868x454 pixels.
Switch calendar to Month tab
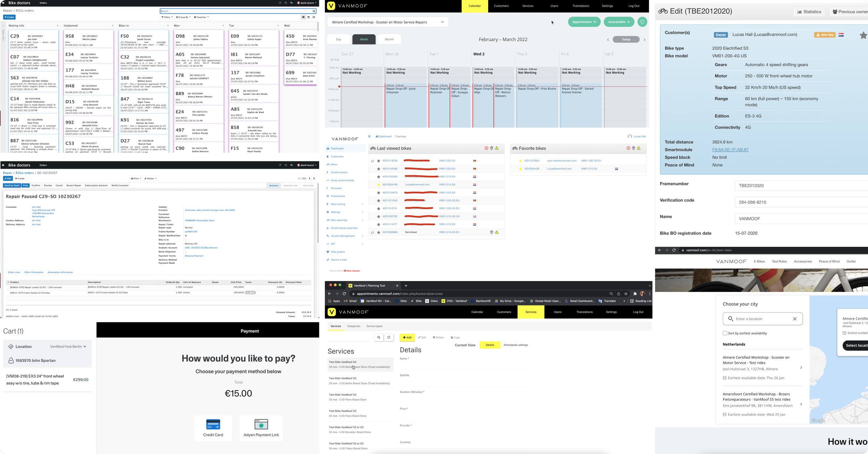coord(389,39)
